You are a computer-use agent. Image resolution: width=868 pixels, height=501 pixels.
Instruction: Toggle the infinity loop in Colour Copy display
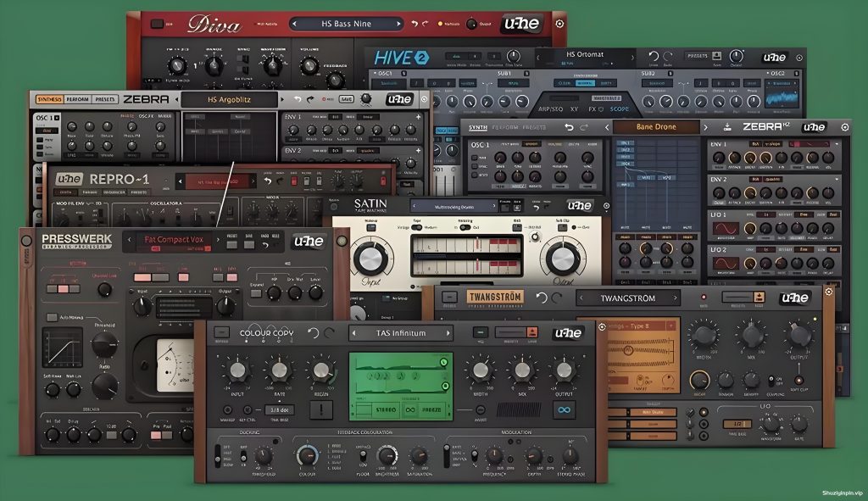click(410, 410)
